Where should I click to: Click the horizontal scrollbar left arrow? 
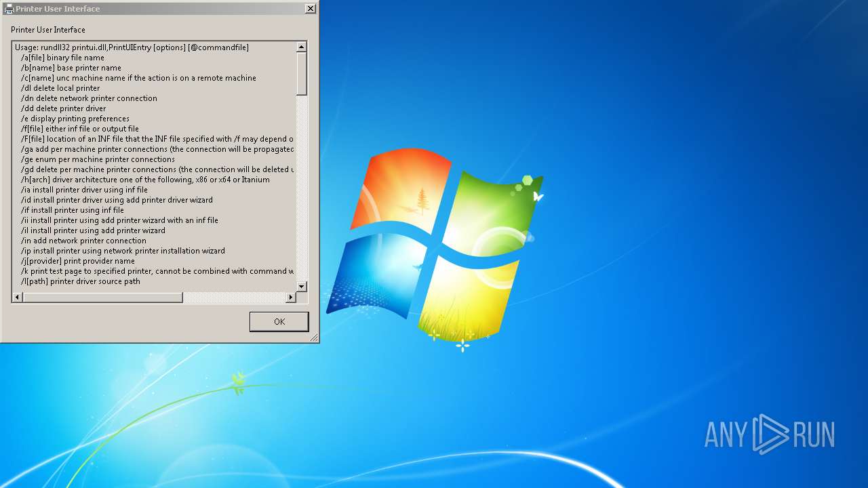[18, 297]
